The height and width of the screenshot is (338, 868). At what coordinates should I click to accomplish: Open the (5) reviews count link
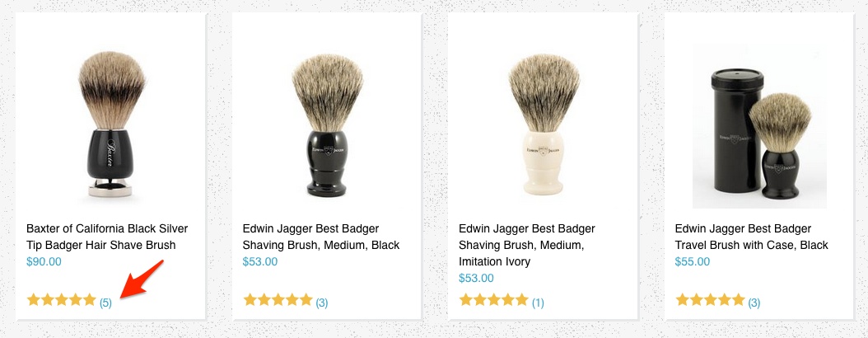click(x=105, y=303)
